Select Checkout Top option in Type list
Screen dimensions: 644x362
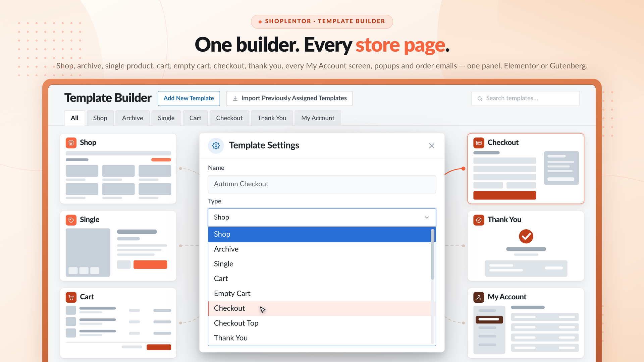319,323
